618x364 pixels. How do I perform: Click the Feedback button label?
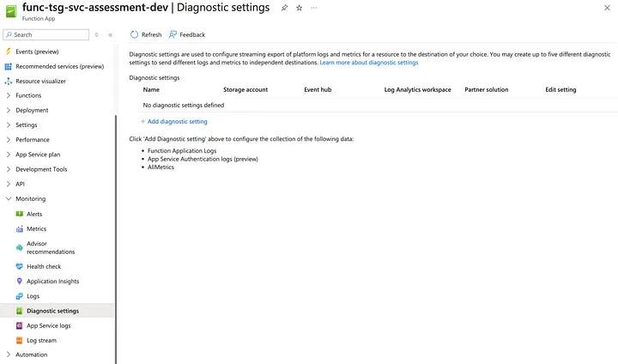point(192,34)
